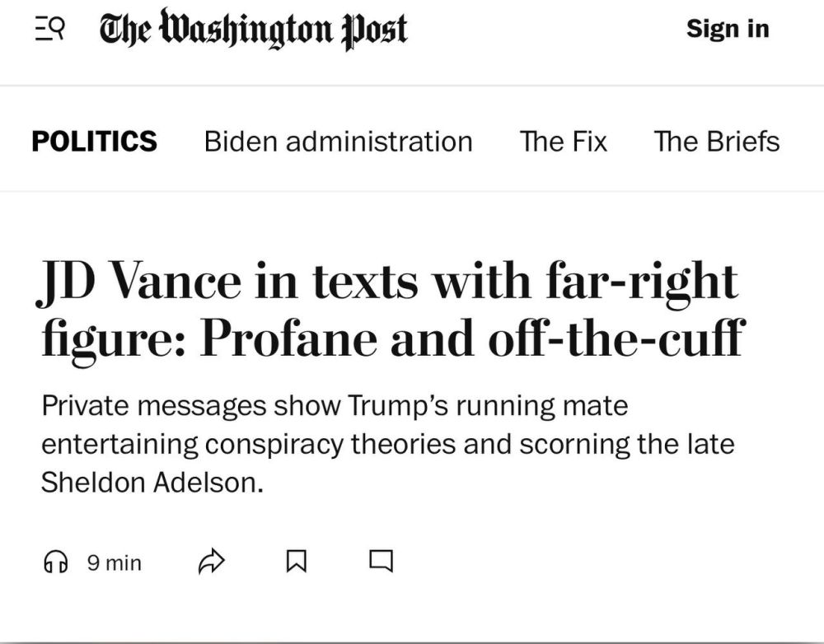The height and width of the screenshot is (644, 824).
Task: Bookmark the article using the flag icon
Action: 297,560
